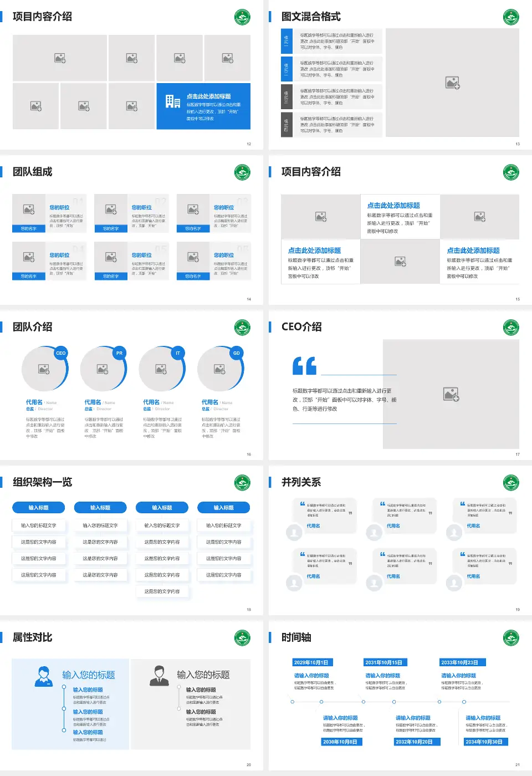532x776 pixels.
Task: Click the 2031年10月15日 date label
Action: 383,662
